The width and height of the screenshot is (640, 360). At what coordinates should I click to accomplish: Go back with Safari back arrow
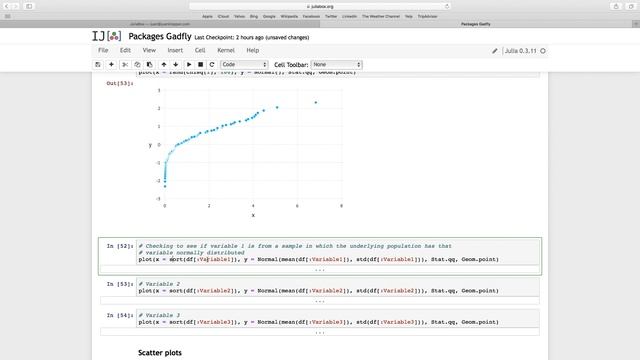point(7,7)
